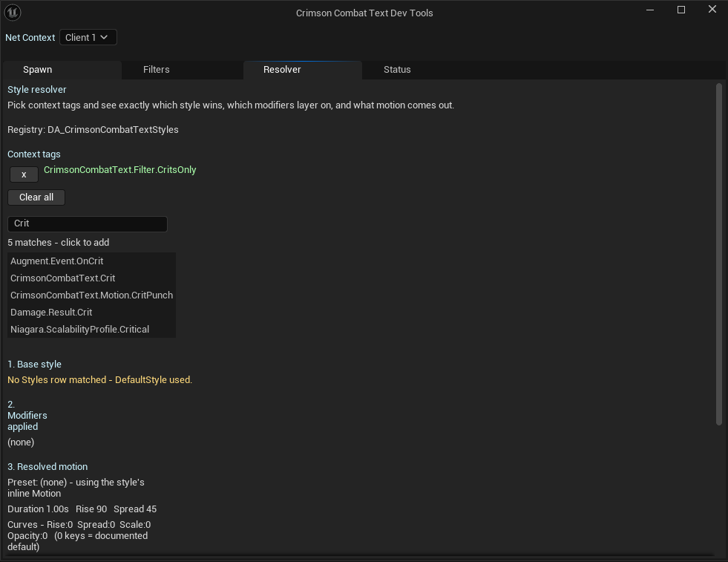Minimize the Dev Tools window
Image resolution: width=728 pixels, height=562 pixels.
click(650, 10)
